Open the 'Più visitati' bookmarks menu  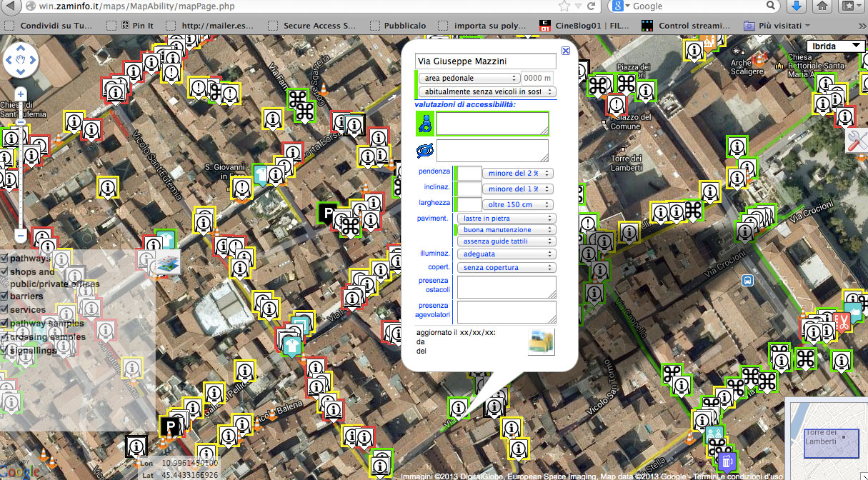(x=777, y=26)
